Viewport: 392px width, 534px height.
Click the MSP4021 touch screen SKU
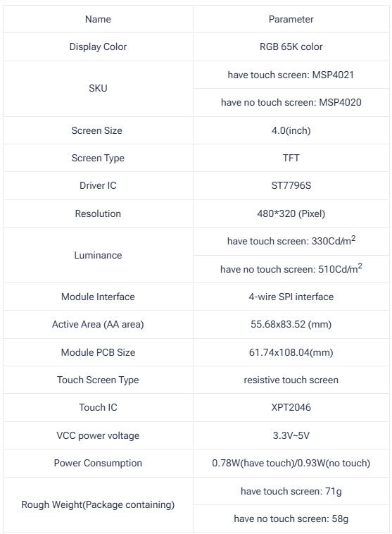click(291, 75)
